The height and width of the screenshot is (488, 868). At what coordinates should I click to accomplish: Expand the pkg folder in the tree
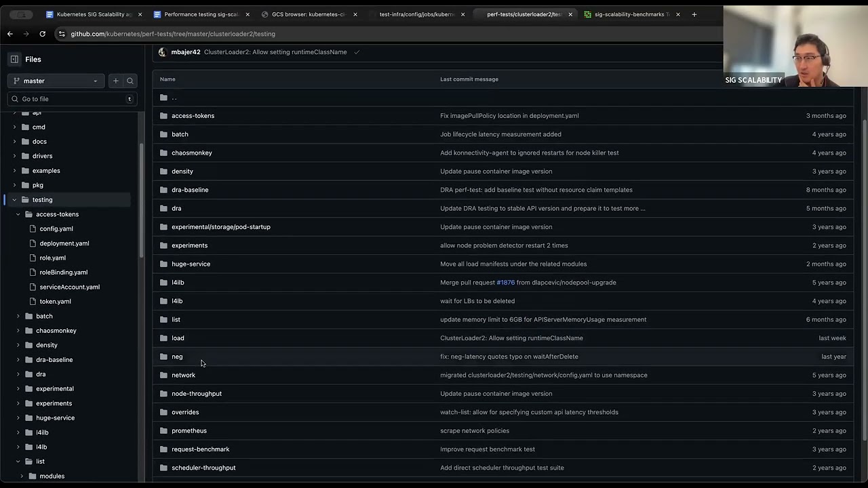click(14, 185)
